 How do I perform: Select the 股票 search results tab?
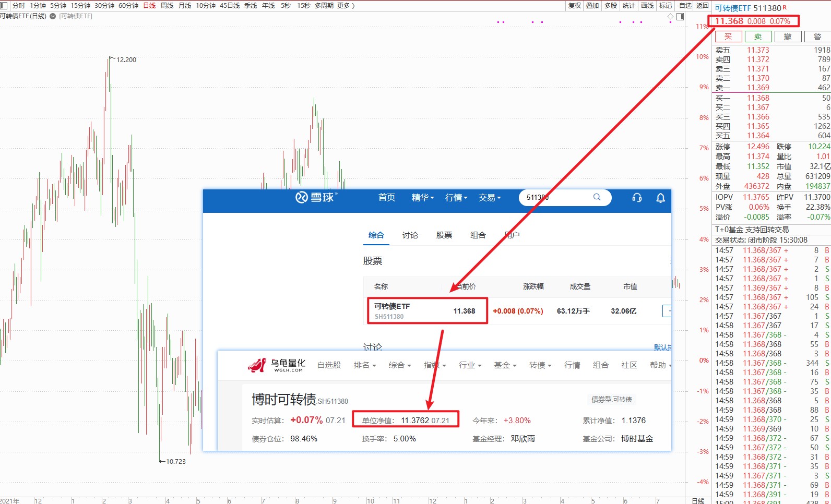click(444, 235)
